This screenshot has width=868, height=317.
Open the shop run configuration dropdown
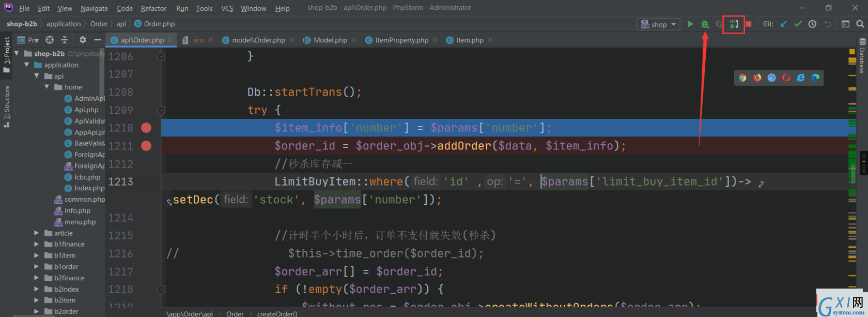click(658, 24)
